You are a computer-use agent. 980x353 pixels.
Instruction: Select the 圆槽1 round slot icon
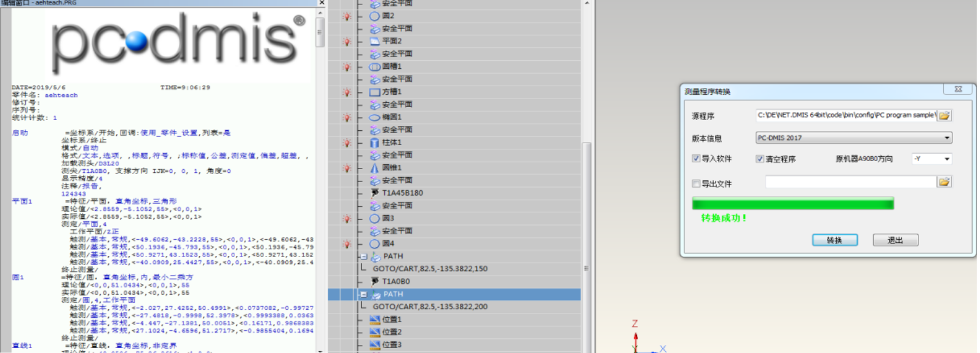click(374, 66)
